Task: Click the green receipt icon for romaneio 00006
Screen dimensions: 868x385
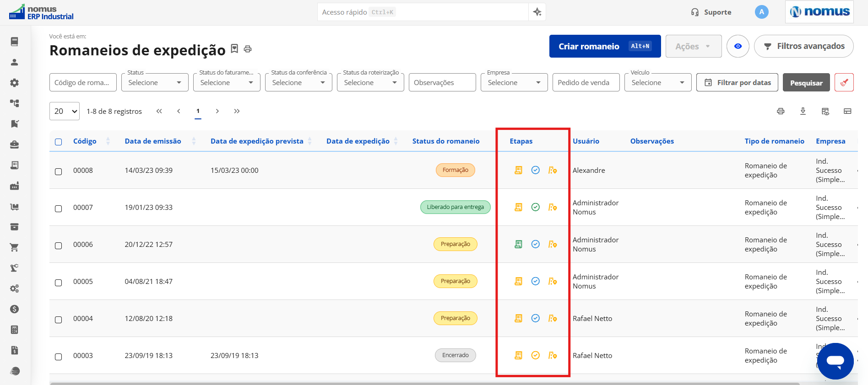Action: 518,244
